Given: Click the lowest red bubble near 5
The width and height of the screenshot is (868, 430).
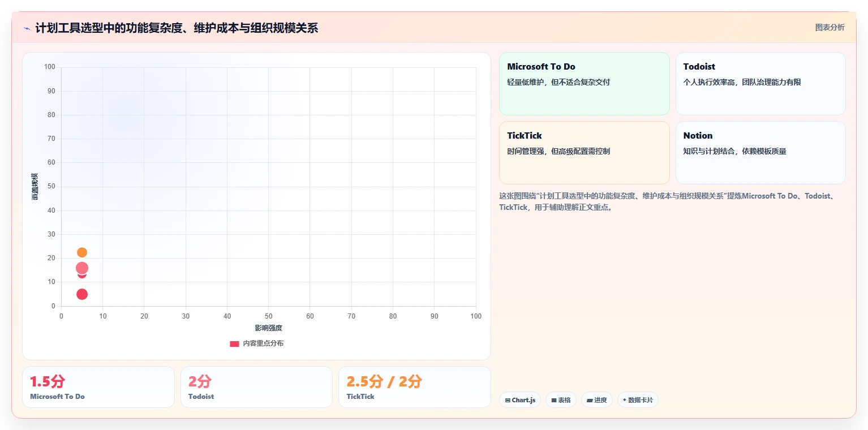Looking at the screenshot, I should [82, 294].
